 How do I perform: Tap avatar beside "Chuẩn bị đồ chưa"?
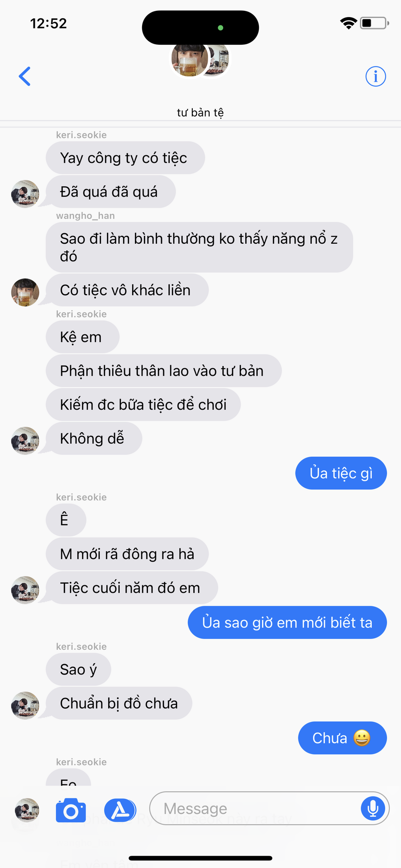25,705
